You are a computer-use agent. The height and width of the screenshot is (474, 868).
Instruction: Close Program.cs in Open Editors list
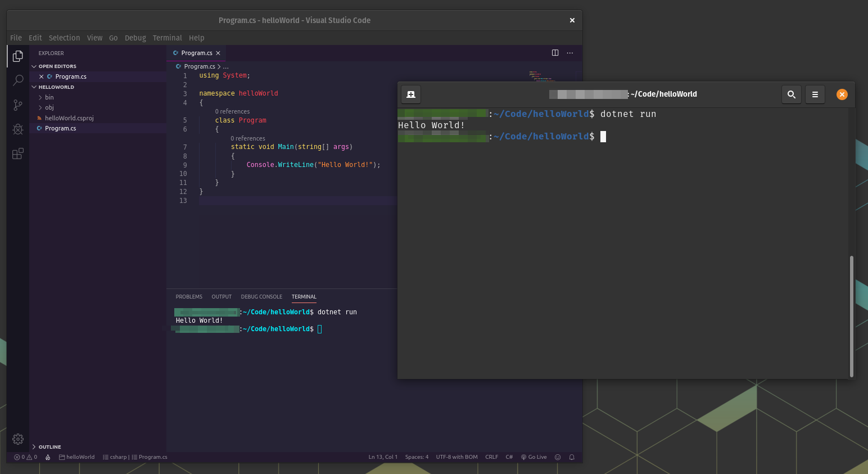(x=42, y=76)
